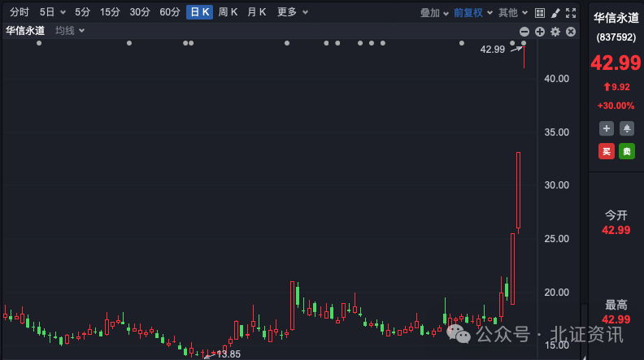
Task: Select the drawing brush tool icon
Action: [555, 13]
